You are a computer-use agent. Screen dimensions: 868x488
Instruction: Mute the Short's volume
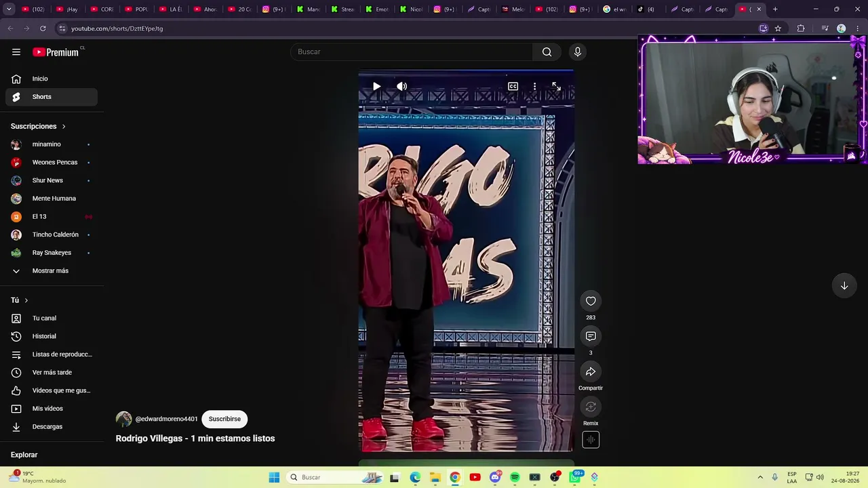[402, 87]
